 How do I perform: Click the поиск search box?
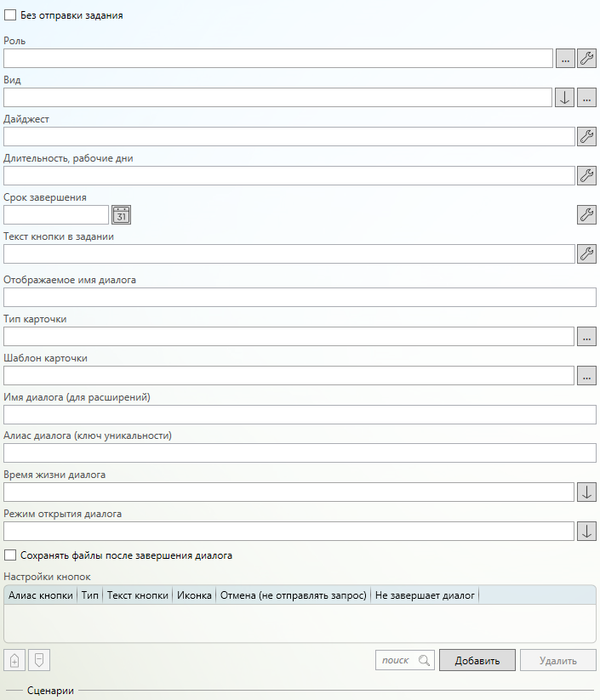coord(397,660)
